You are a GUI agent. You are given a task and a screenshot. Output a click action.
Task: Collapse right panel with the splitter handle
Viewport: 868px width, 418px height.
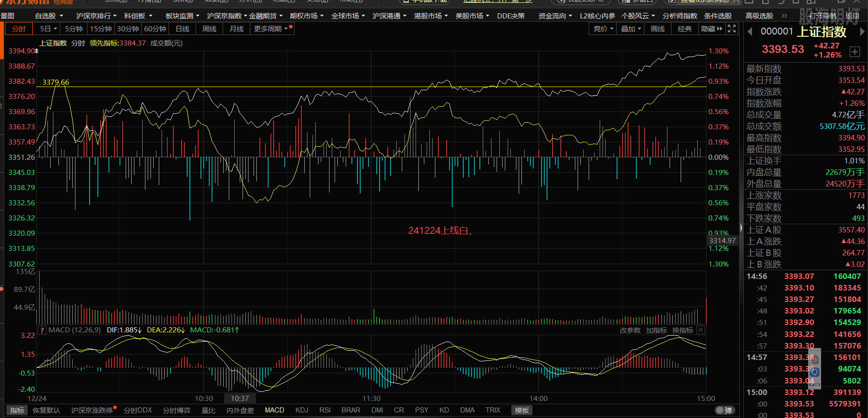coord(741,227)
